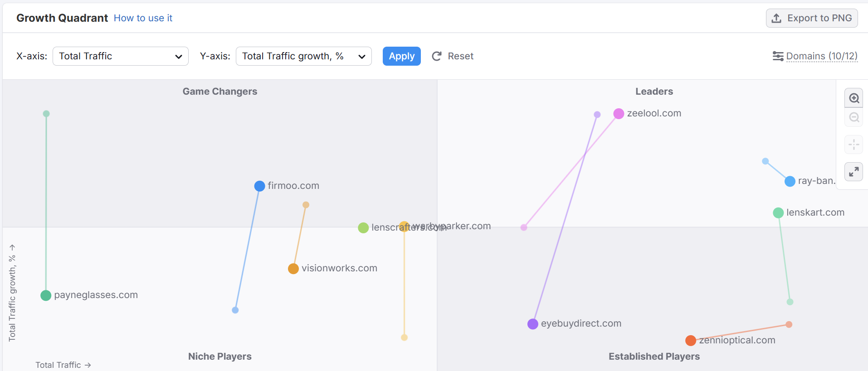The height and width of the screenshot is (371, 868).
Task: Select the zennioptical.com data point
Action: 691,341
